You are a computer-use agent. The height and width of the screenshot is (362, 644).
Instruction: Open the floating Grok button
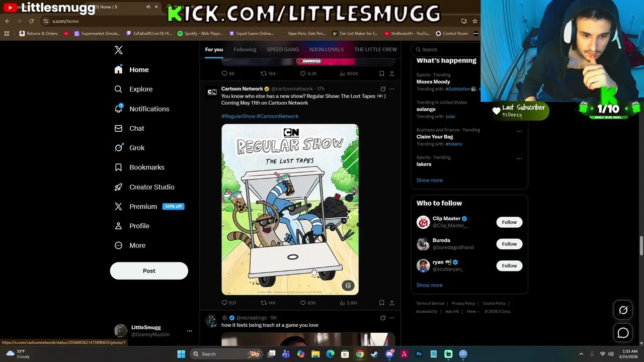point(623,310)
